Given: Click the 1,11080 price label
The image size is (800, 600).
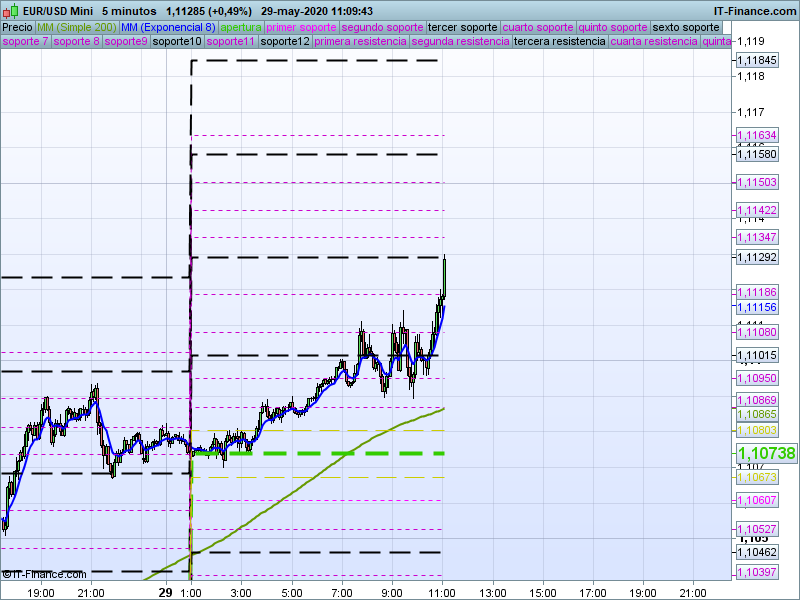Looking at the screenshot, I should (757, 332).
